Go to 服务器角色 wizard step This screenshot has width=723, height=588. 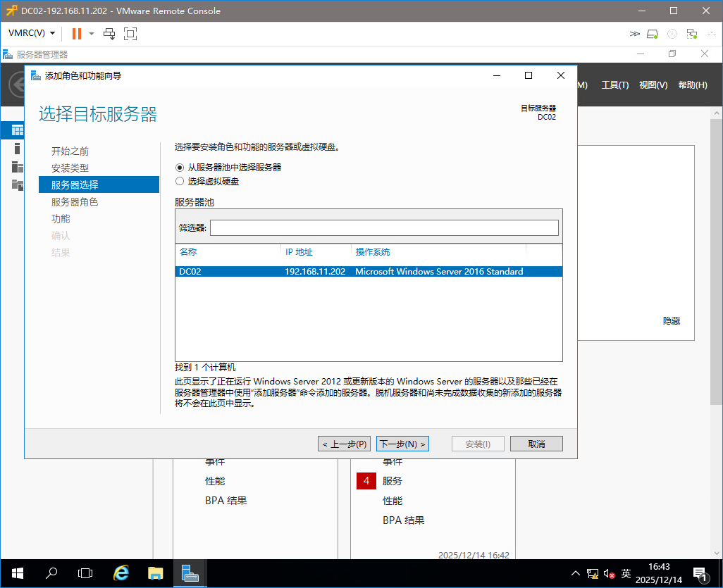[75, 201]
